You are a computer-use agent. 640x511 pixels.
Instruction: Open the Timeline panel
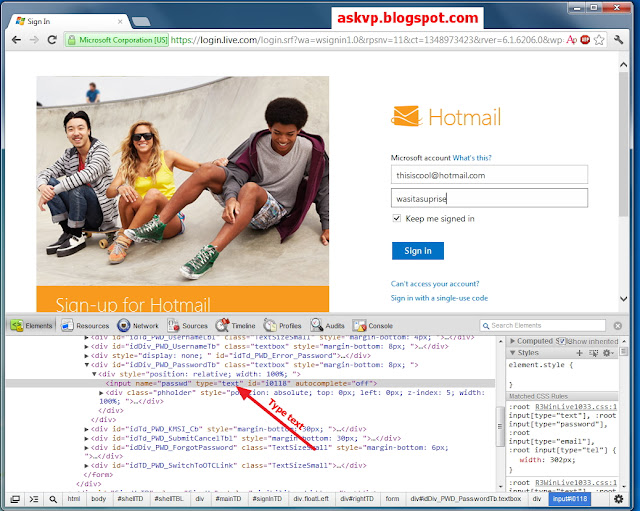(x=236, y=326)
